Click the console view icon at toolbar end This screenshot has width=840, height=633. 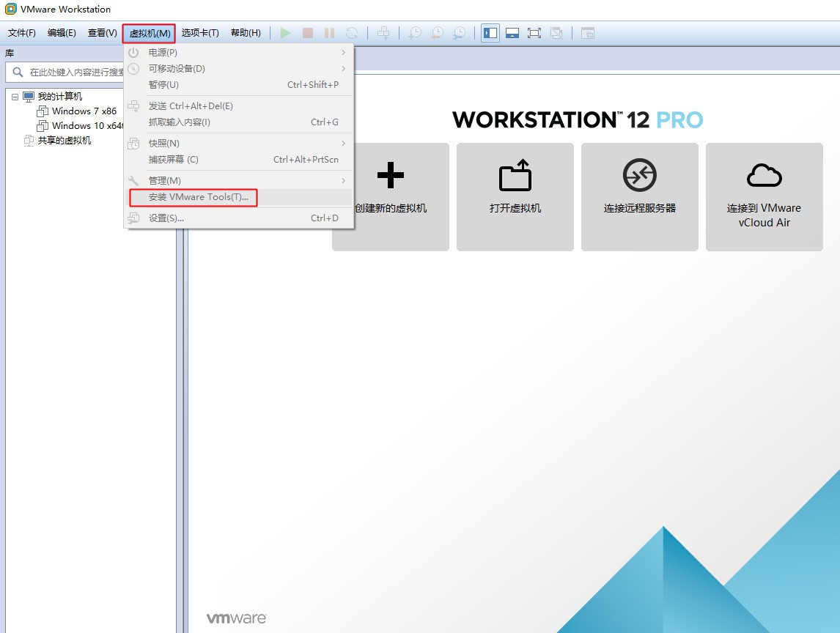pos(588,33)
